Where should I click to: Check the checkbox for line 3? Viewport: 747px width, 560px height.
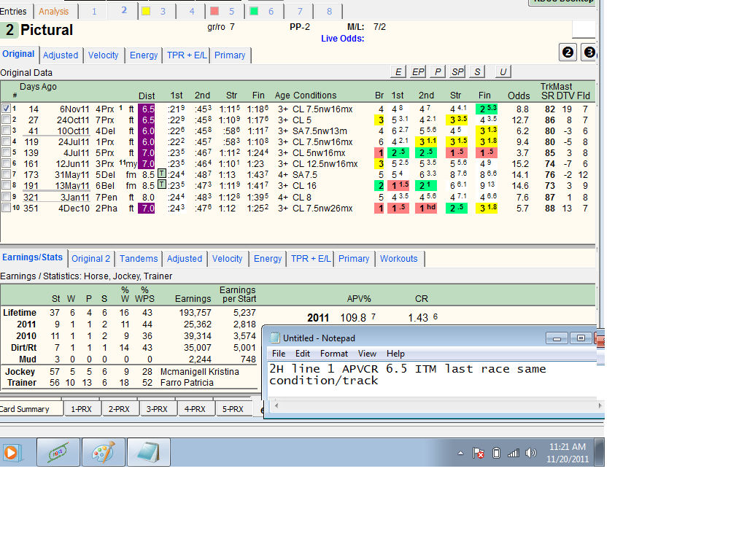(6, 130)
